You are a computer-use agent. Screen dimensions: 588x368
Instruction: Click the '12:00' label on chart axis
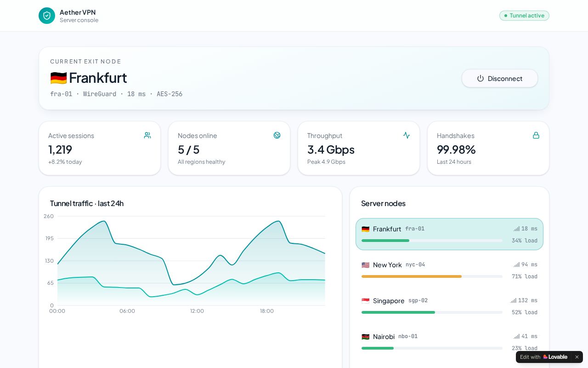click(197, 311)
